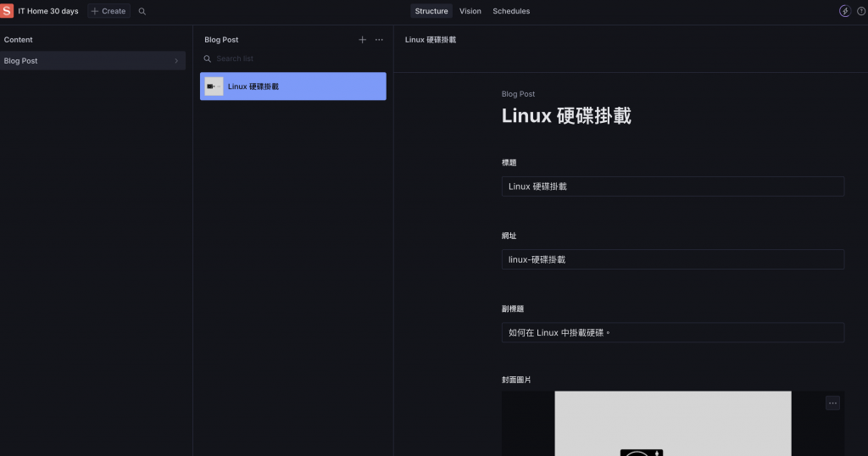The height and width of the screenshot is (456, 868).
Task: Click the 網址 slug input field
Action: click(672, 259)
